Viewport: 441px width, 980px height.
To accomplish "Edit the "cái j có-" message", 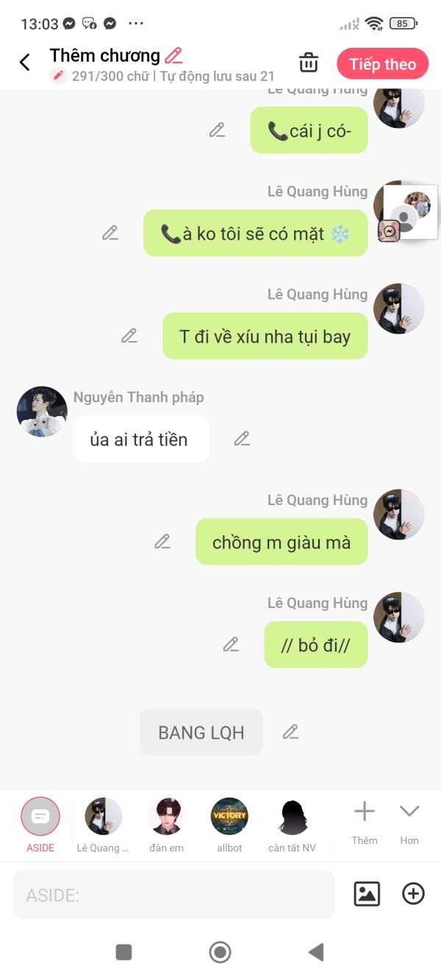I will tap(217, 130).
